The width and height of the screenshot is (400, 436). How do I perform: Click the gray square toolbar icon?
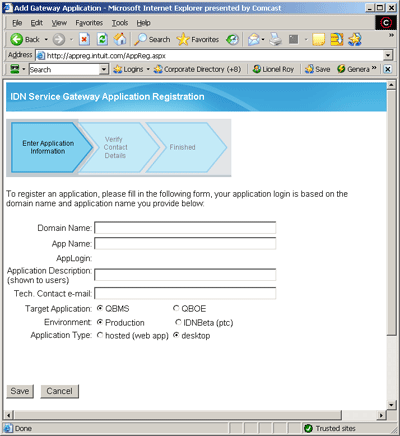(x=293, y=39)
